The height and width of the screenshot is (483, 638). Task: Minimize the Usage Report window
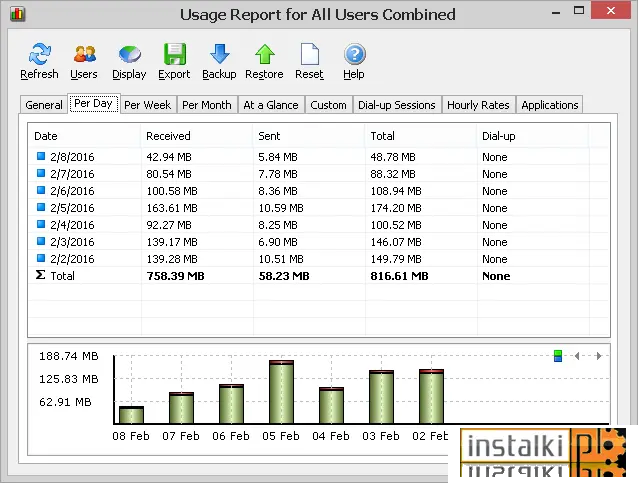point(556,11)
